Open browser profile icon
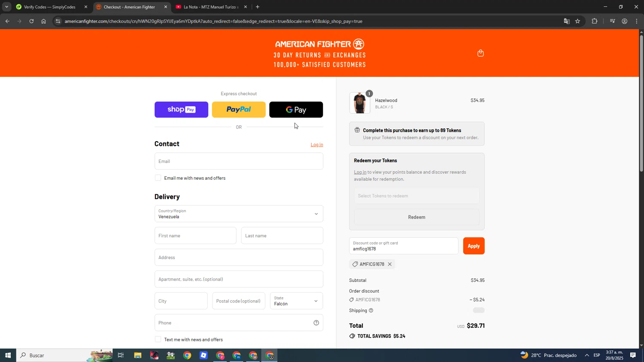 pos(625,21)
